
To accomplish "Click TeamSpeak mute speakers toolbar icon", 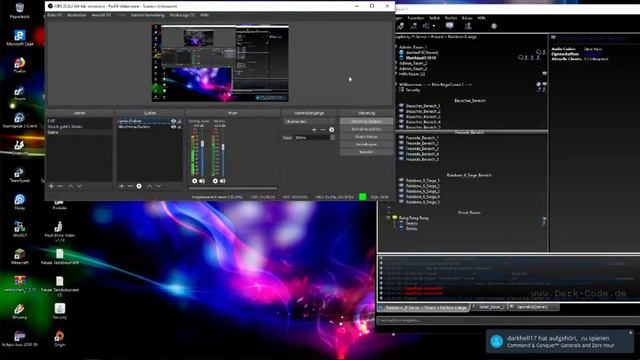I will point(426,26).
